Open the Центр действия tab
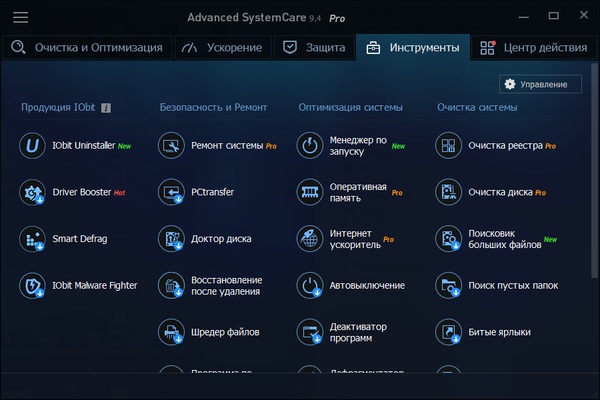 533,48
